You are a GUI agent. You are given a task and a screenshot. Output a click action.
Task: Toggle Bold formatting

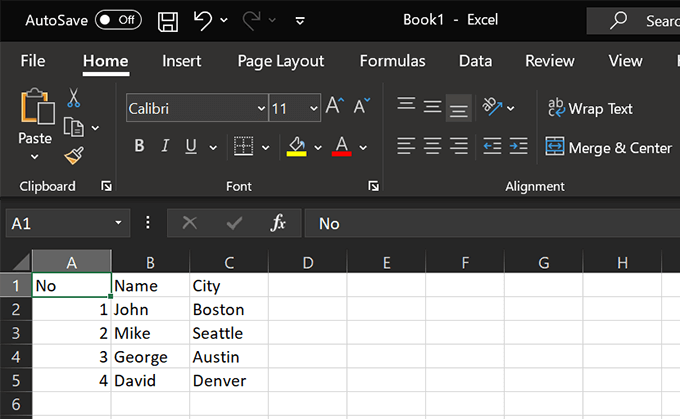coord(140,147)
